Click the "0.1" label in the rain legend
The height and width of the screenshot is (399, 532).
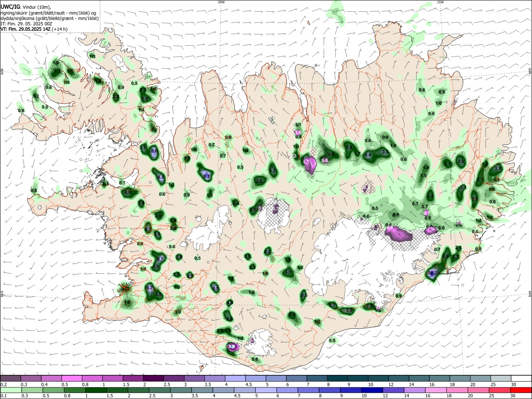click(x=3, y=396)
